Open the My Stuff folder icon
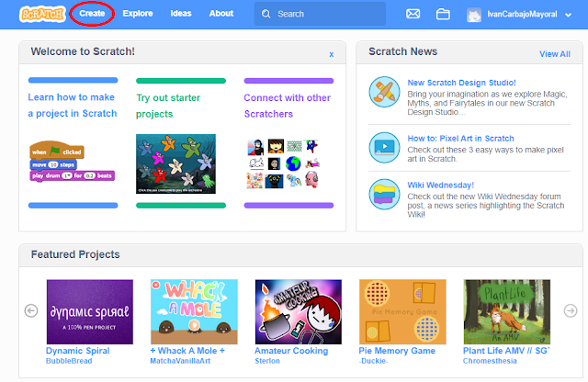 click(443, 15)
